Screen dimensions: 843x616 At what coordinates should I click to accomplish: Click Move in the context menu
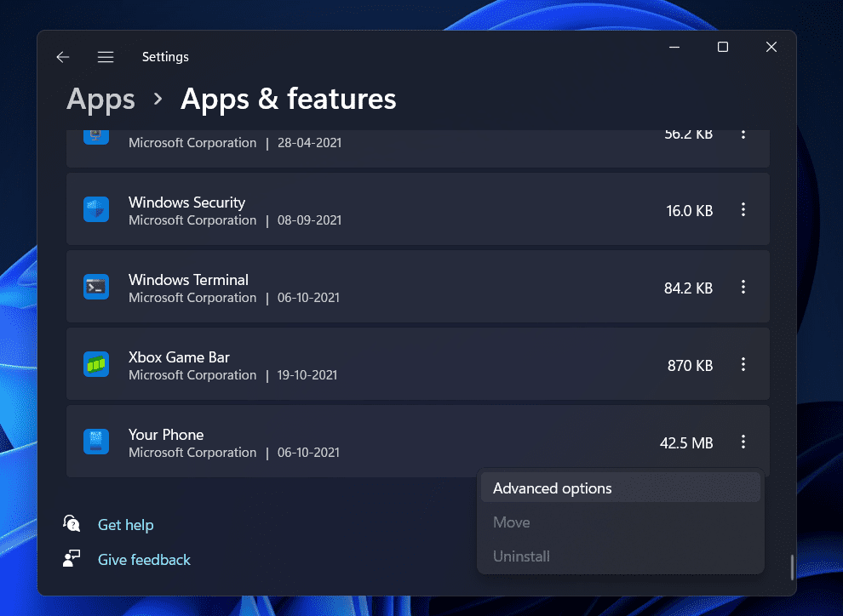click(x=512, y=522)
